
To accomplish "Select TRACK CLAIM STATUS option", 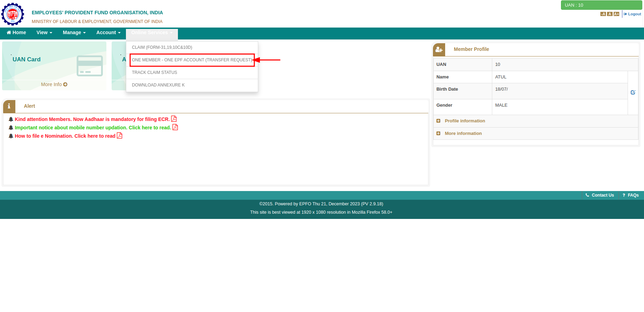I will point(192,73).
